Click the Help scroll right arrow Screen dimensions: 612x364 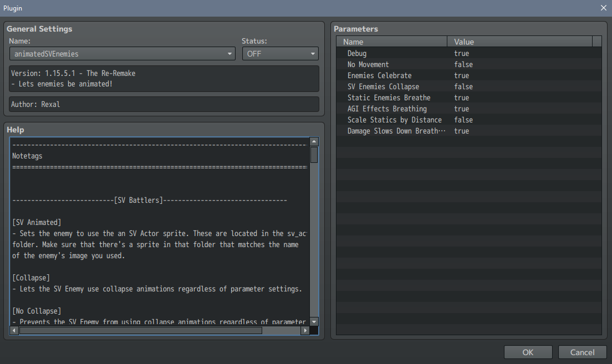(305, 330)
